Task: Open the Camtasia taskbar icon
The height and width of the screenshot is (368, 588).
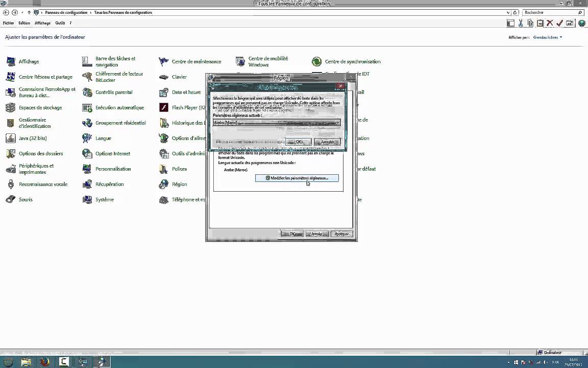Action: tap(64, 362)
